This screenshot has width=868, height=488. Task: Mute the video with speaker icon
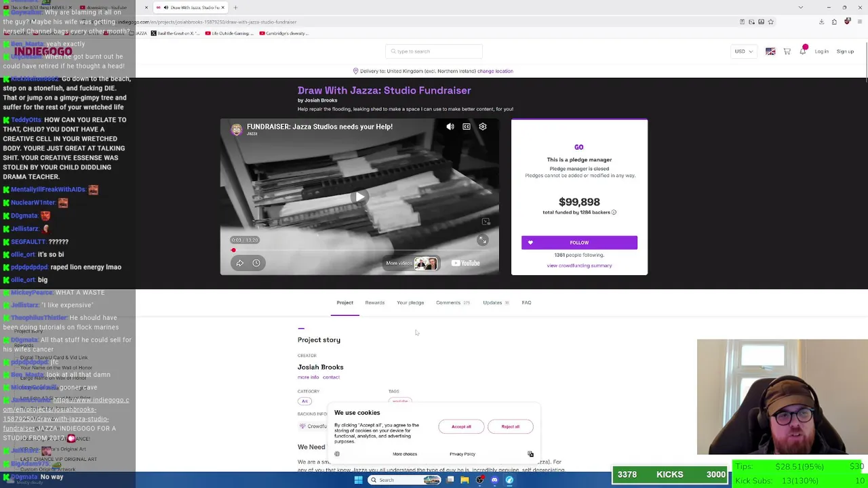(x=450, y=127)
